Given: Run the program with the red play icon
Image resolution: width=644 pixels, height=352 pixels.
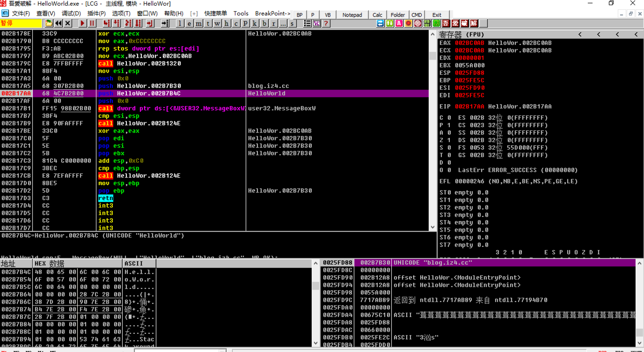Looking at the screenshot, I should click(x=82, y=23).
